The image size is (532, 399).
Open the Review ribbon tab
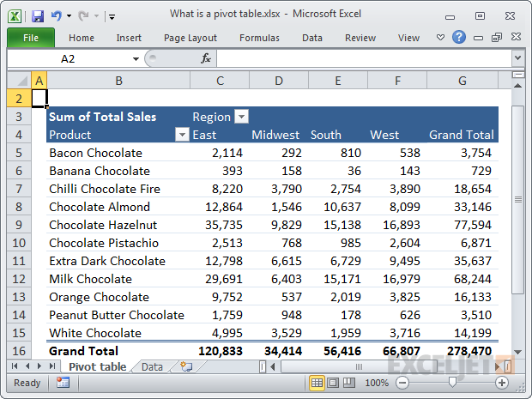pos(360,38)
